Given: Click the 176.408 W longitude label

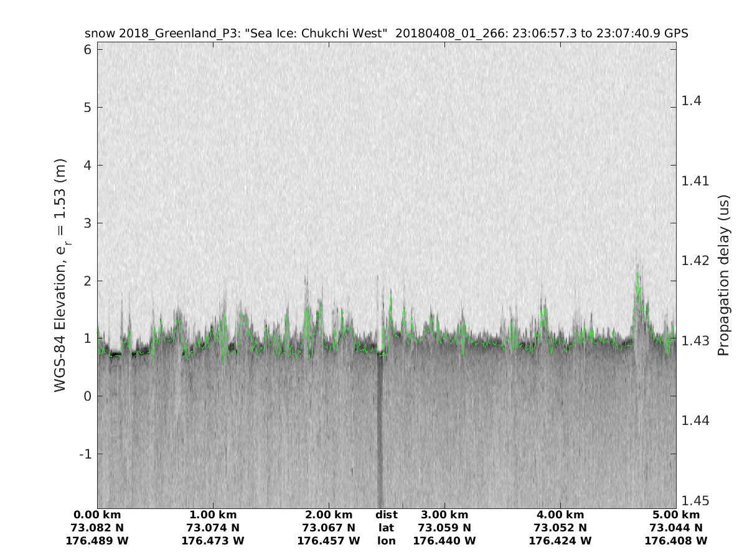Looking at the screenshot, I should point(676,541).
